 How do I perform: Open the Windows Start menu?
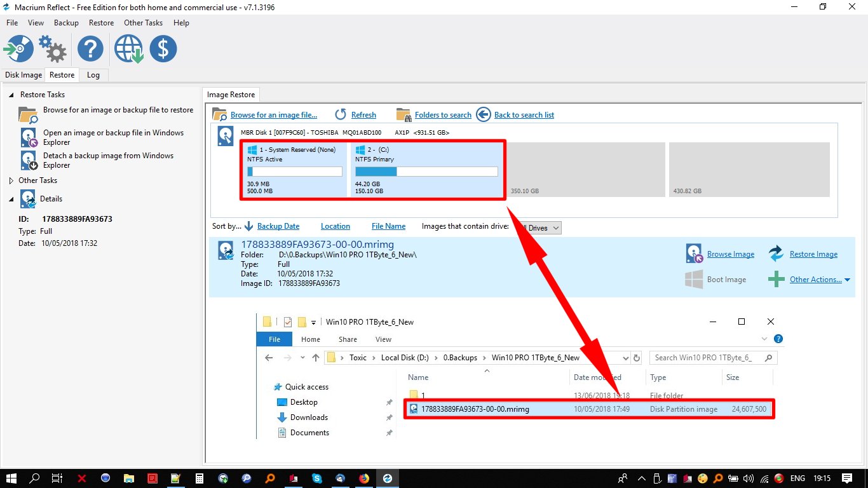click(12, 478)
